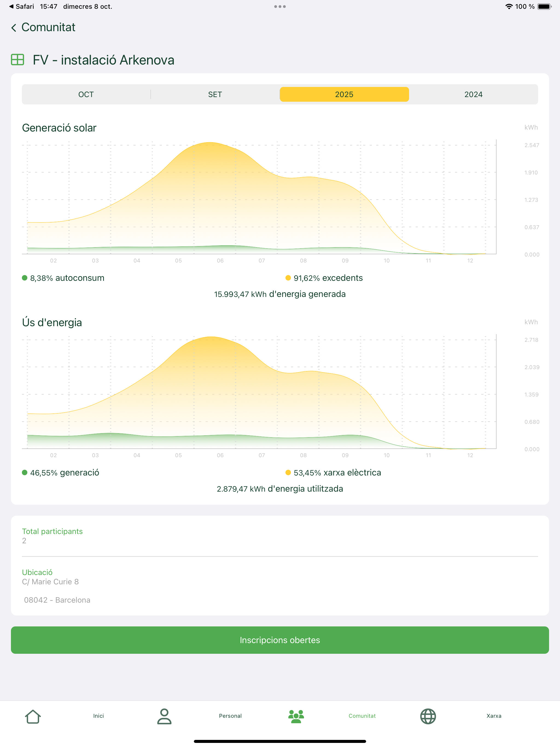Viewport: 560px width, 747px height.
Task: Tap the solar panel grid icon
Action: click(x=17, y=60)
